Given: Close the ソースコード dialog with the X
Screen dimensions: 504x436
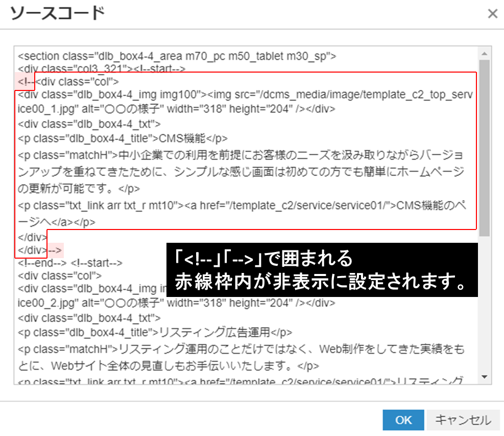Looking at the screenshot, I should tap(492, 14).
